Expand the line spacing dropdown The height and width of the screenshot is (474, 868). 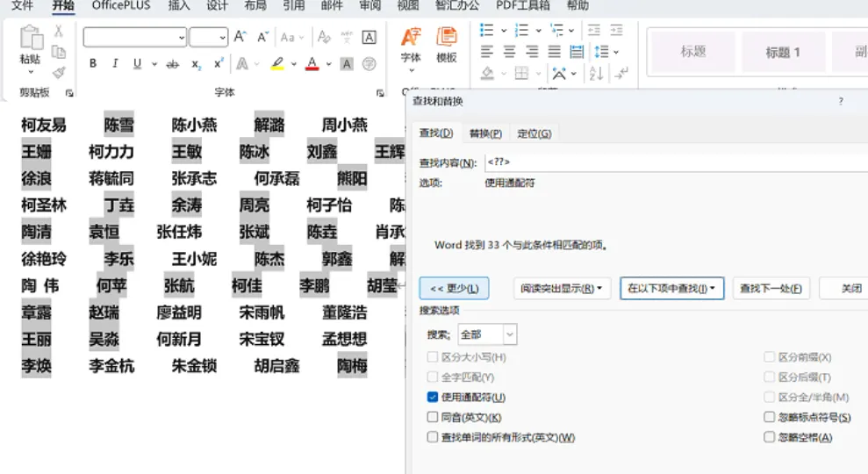[616, 52]
